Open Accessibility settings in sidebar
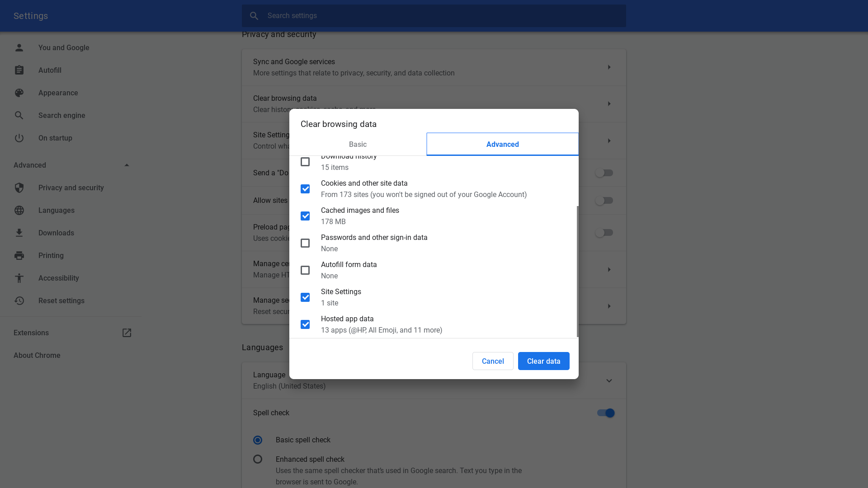 [58, 278]
